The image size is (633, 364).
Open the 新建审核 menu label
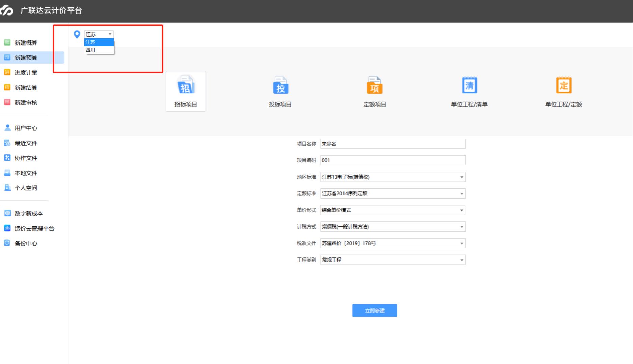[26, 103]
